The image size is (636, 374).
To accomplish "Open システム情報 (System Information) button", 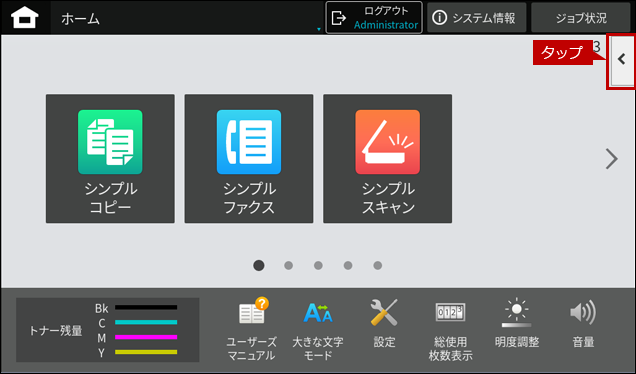I will [476, 17].
